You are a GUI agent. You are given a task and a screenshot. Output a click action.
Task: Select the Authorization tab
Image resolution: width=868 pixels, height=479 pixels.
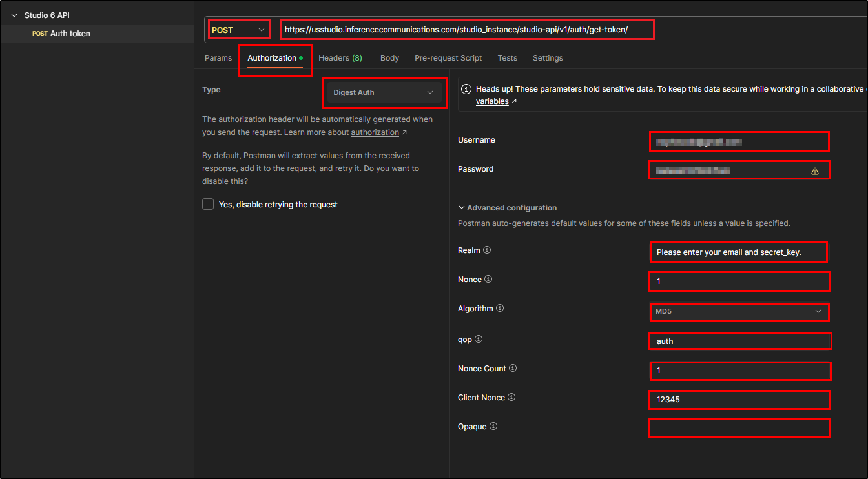(275, 58)
